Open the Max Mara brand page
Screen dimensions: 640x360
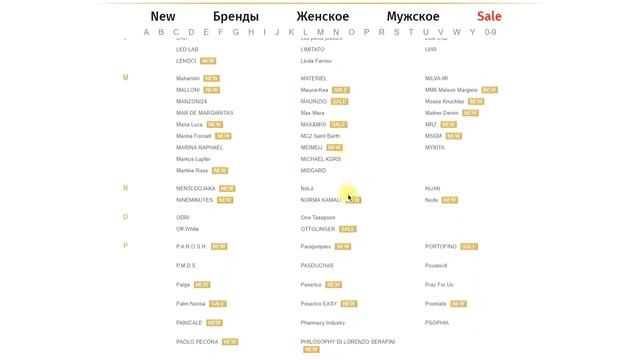point(312,113)
